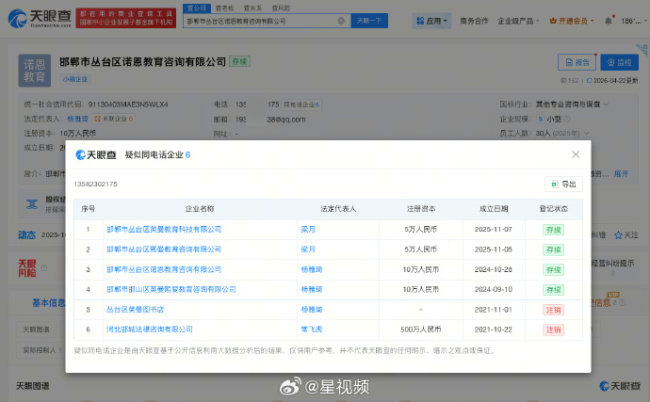Click the 注销 status badge in row 5

click(x=553, y=310)
